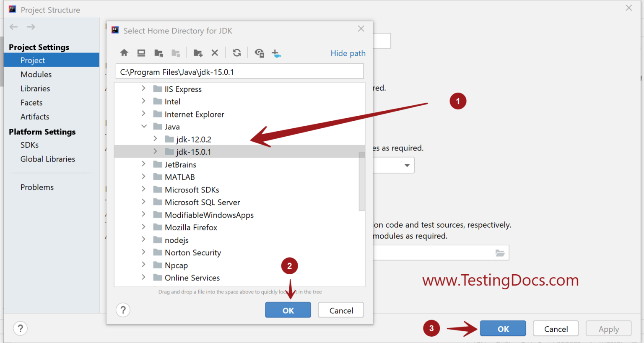The image size is (644, 343).
Task: Collapse the Java folder
Action: pos(144,126)
